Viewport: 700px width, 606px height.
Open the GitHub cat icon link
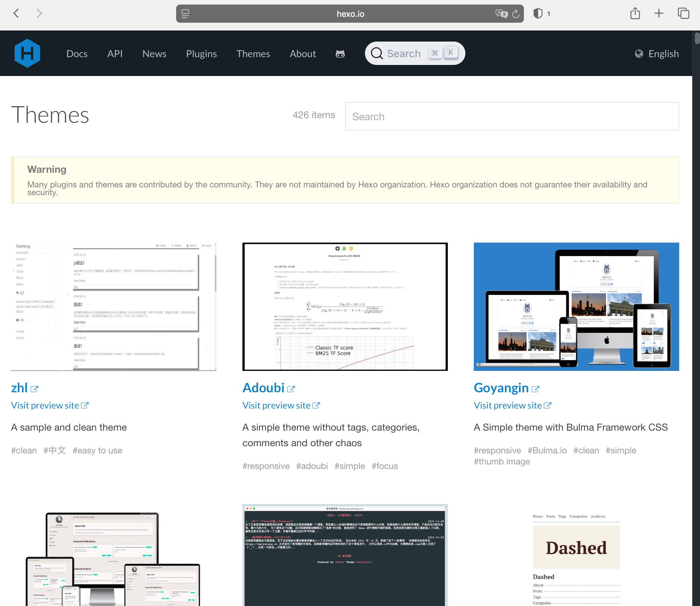(340, 54)
